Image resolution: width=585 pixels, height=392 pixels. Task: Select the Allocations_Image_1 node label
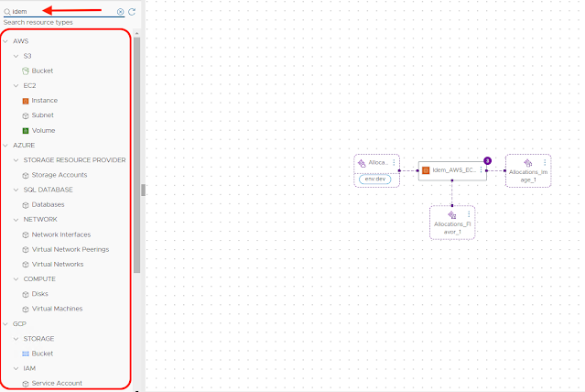(x=528, y=176)
